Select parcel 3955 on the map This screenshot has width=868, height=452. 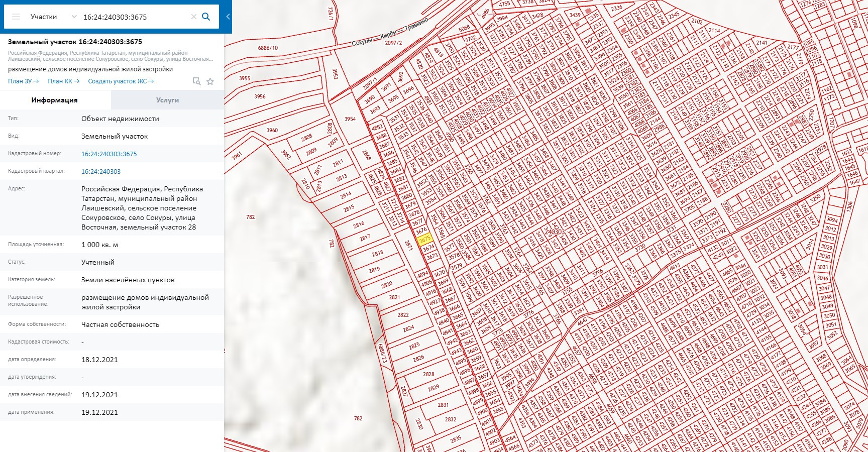[x=245, y=78]
